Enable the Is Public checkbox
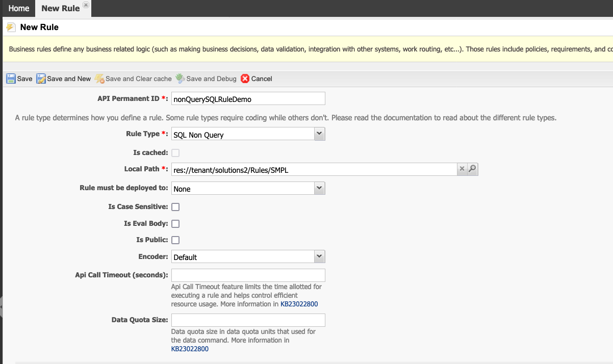 [x=175, y=240]
